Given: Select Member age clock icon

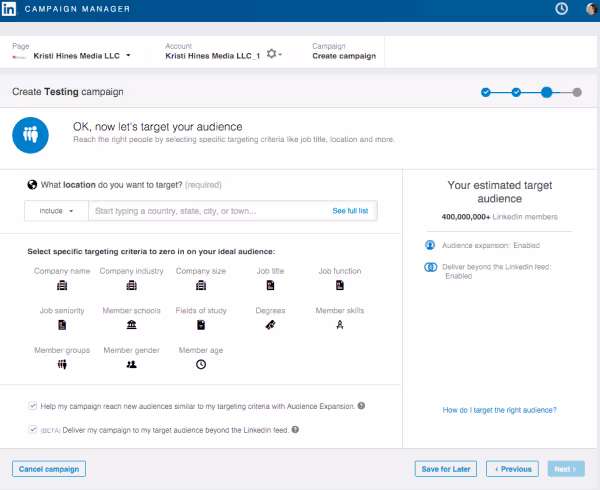Looking at the screenshot, I should pos(201,365).
